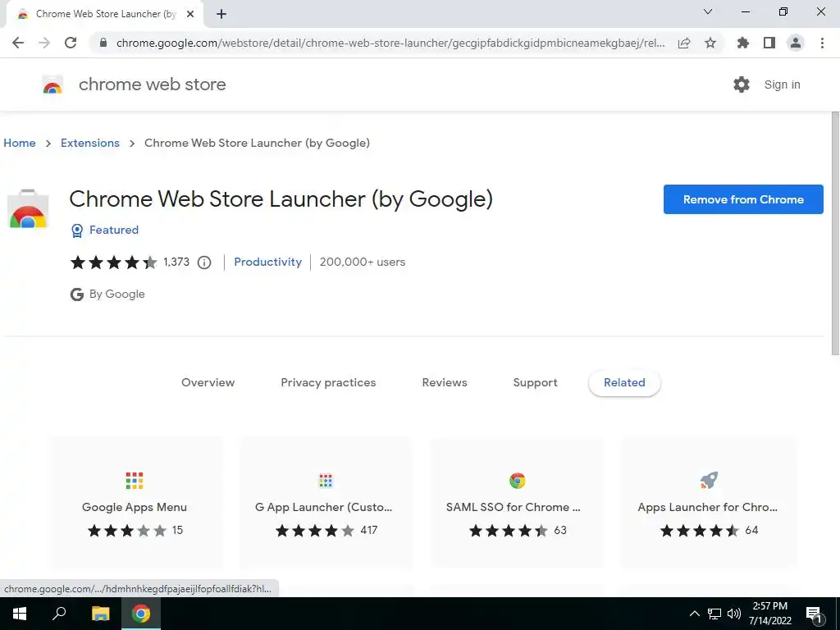Image resolution: width=840 pixels, height=630 pixels.
Task: Go to the Home breadcrumb
Action: (20, 143)
